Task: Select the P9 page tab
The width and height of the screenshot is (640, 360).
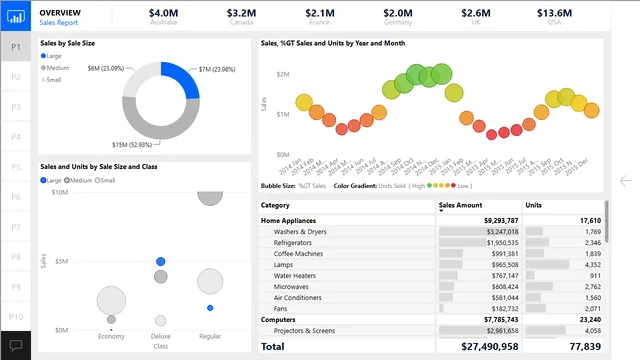Action: [x=16, y=287]
